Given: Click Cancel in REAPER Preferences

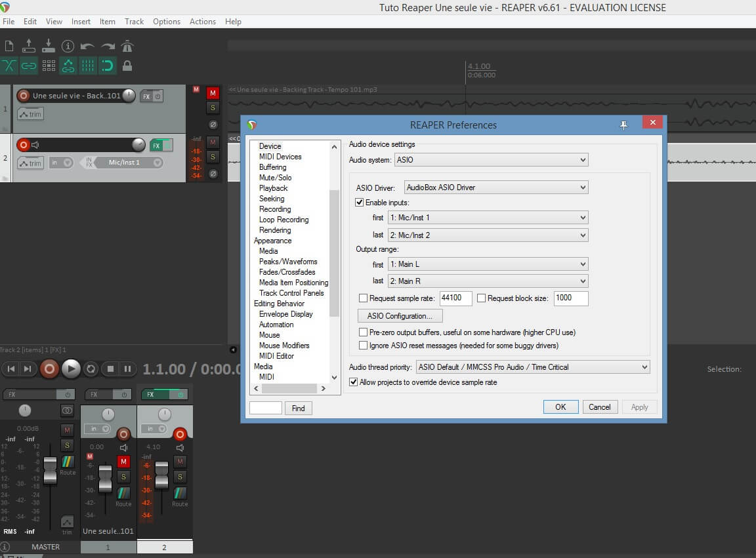Looking at the screenshot, I should coord(600,407).
